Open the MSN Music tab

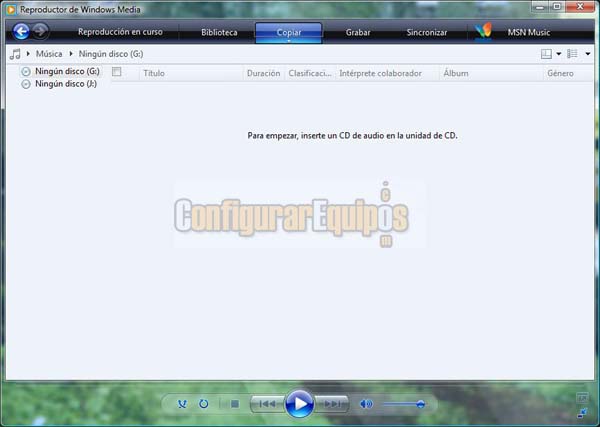(528, 33)
